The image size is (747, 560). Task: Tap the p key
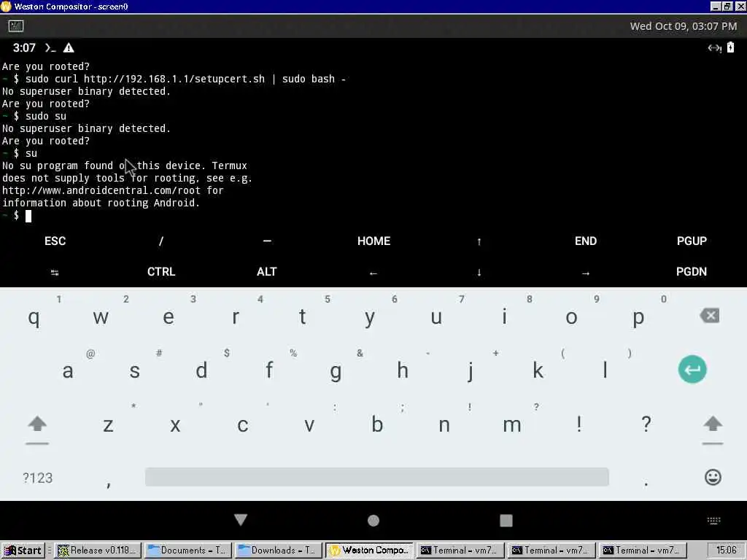638,316
